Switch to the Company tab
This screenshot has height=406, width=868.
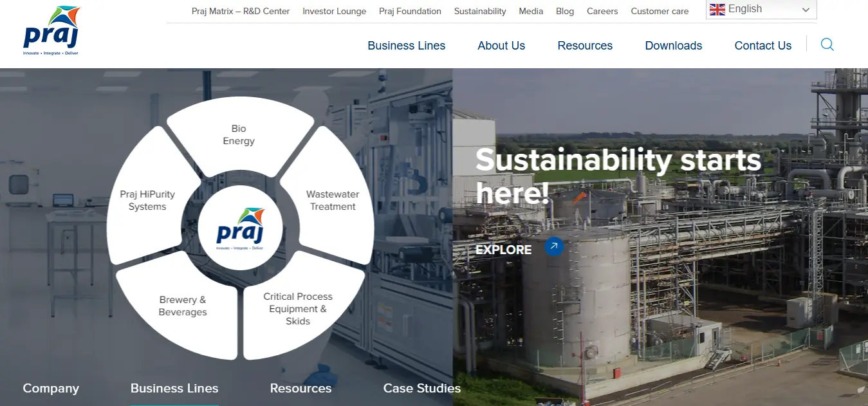[x=51, y=388]
